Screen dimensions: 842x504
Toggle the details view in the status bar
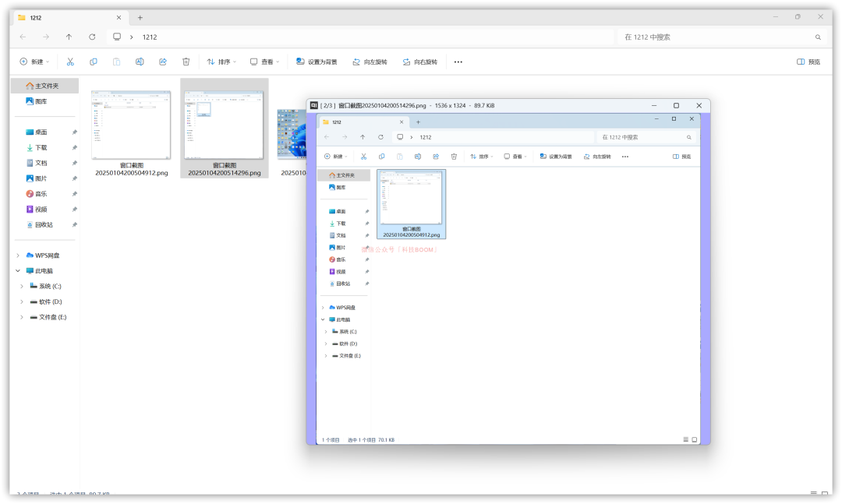pos(814,493)
